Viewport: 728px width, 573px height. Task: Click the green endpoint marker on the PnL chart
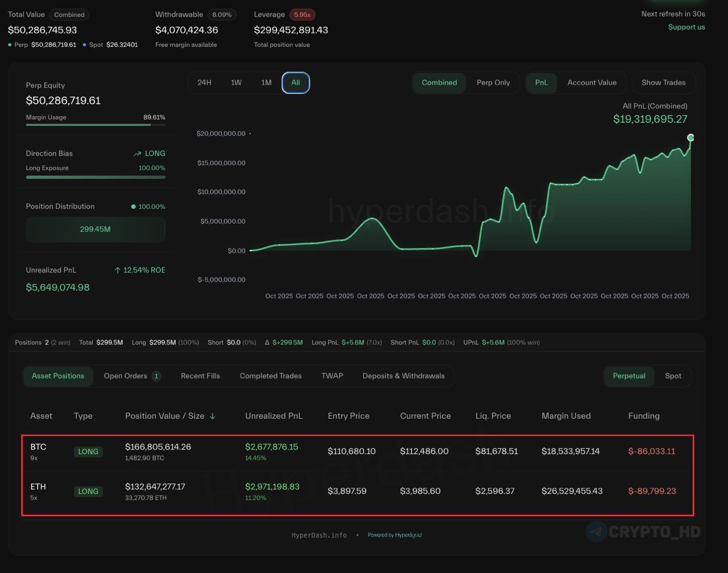pyautogui.click(x=690, y=138)
